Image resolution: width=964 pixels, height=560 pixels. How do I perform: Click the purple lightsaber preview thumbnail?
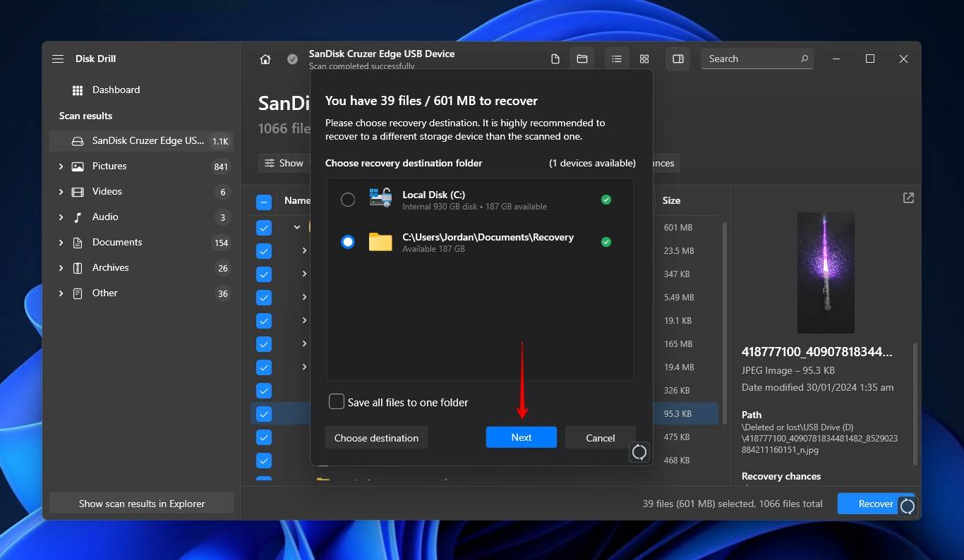[x=826, y=273]
